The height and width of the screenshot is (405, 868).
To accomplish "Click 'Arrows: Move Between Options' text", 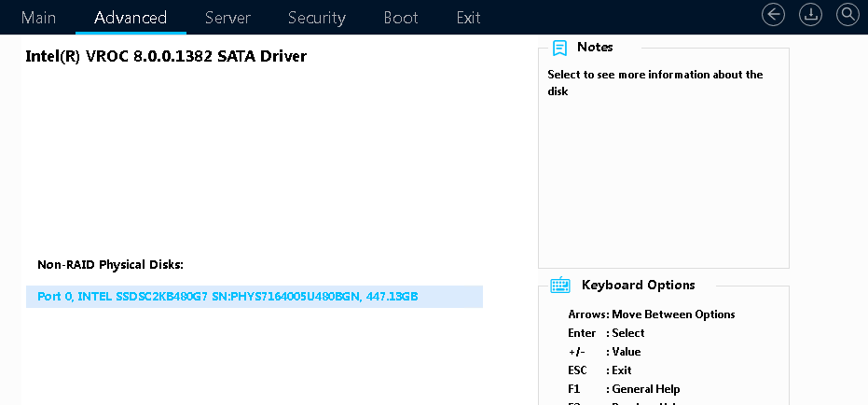I will pos(652,314).
